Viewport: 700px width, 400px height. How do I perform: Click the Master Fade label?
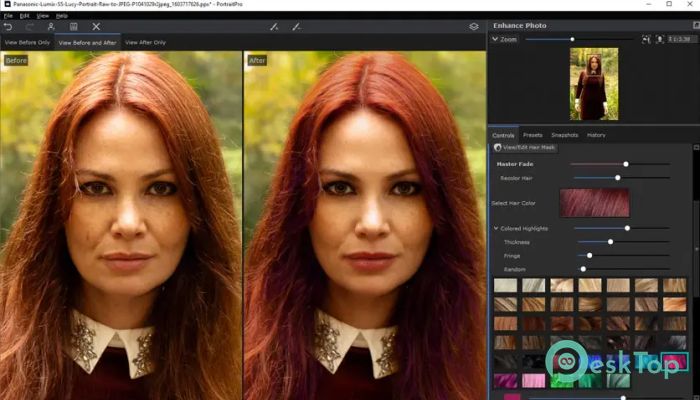515,164
